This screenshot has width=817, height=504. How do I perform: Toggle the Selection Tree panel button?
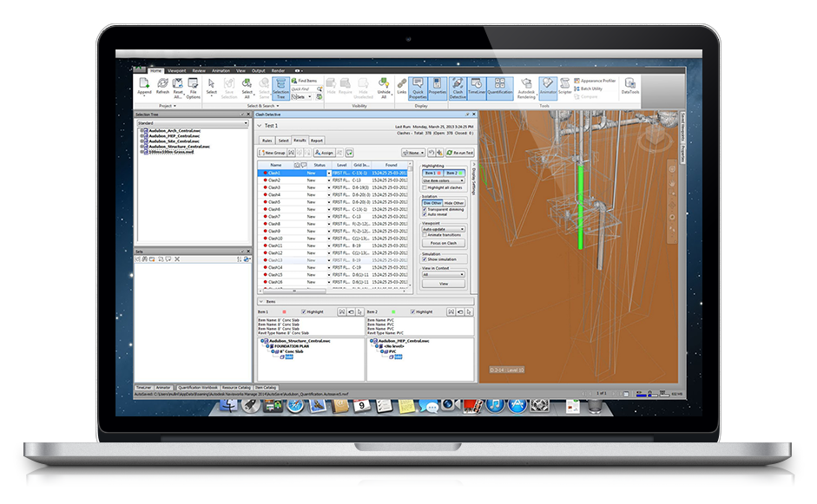[x=280, y=88]
